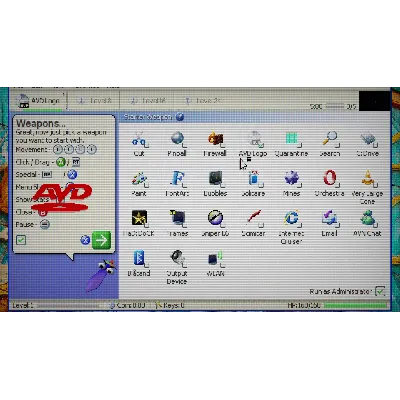Select the Bubbles weapon icon

point(215,179)
